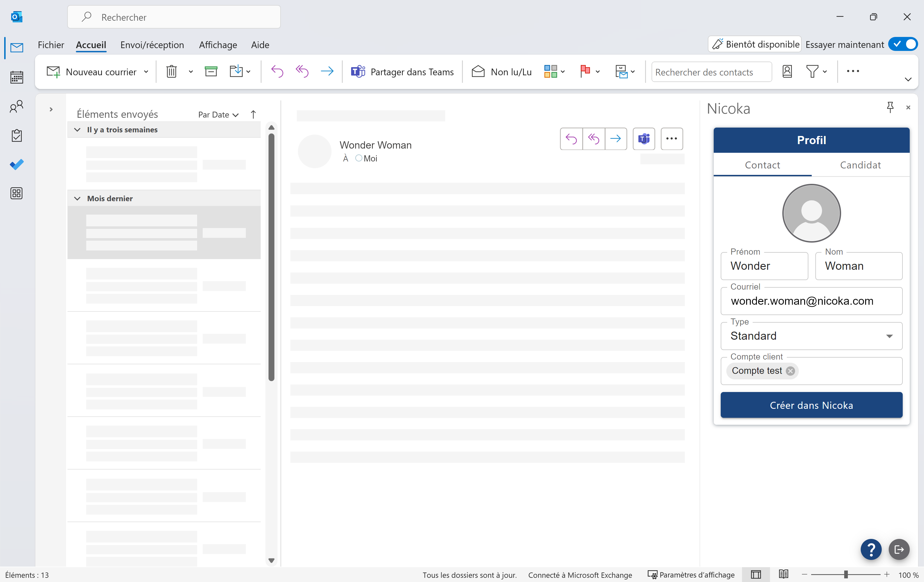
Task: Click Non lu/Lu button
Action: 501,72
